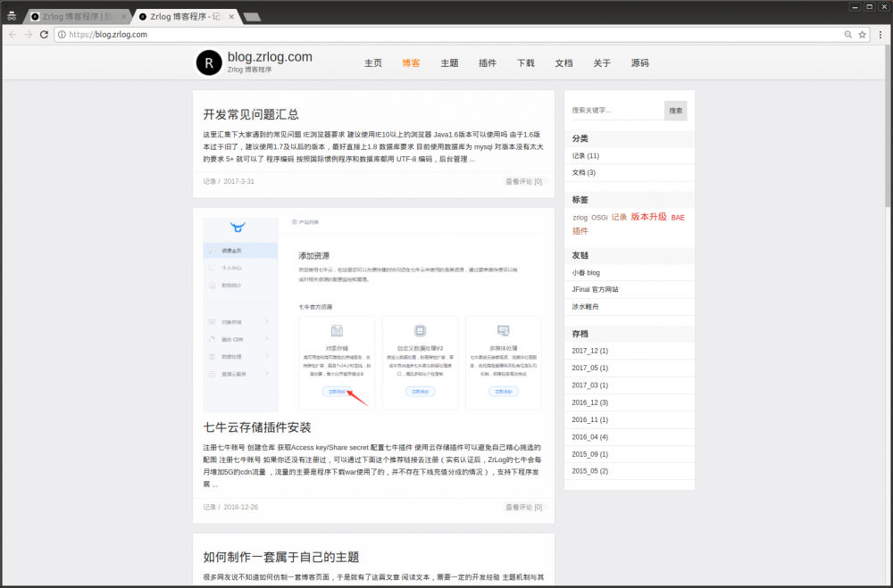Screen dimensions: 893x588
Task: Click the round R blog logo
Action: click(x=208, y=62)
